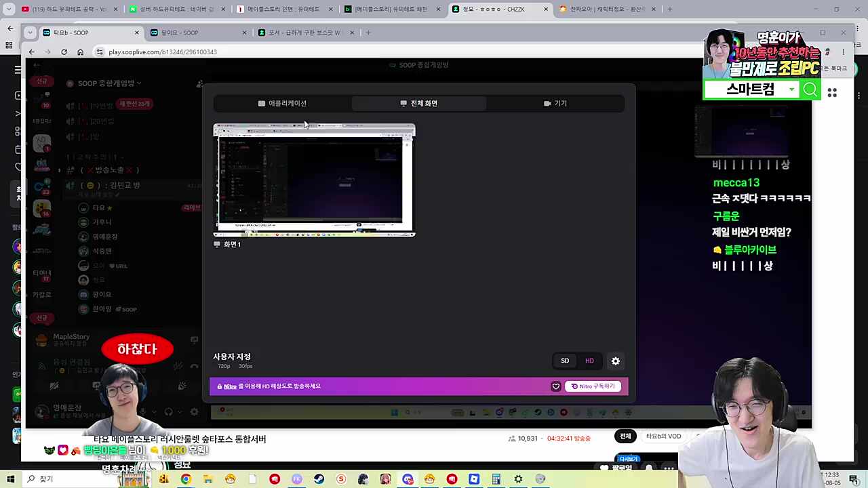Switch to the 타요b - SOOP browser tab

click(91, 33)
